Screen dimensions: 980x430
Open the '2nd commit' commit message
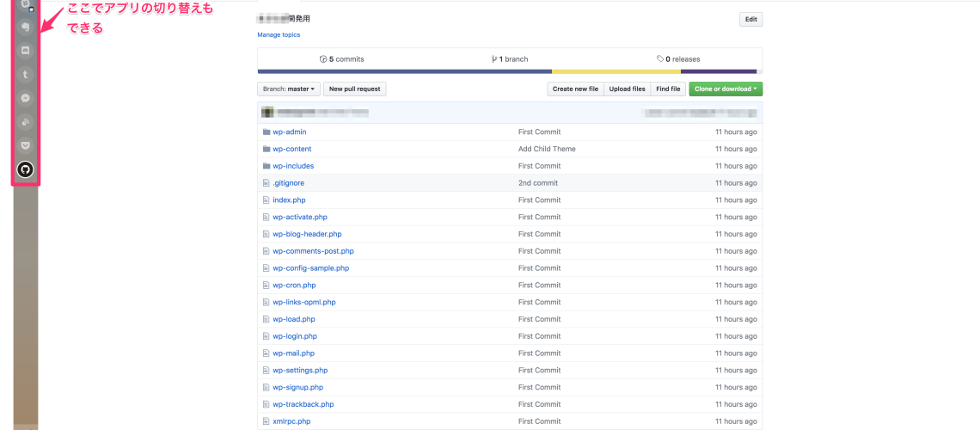pyautogui.click(x=538, y=183)
